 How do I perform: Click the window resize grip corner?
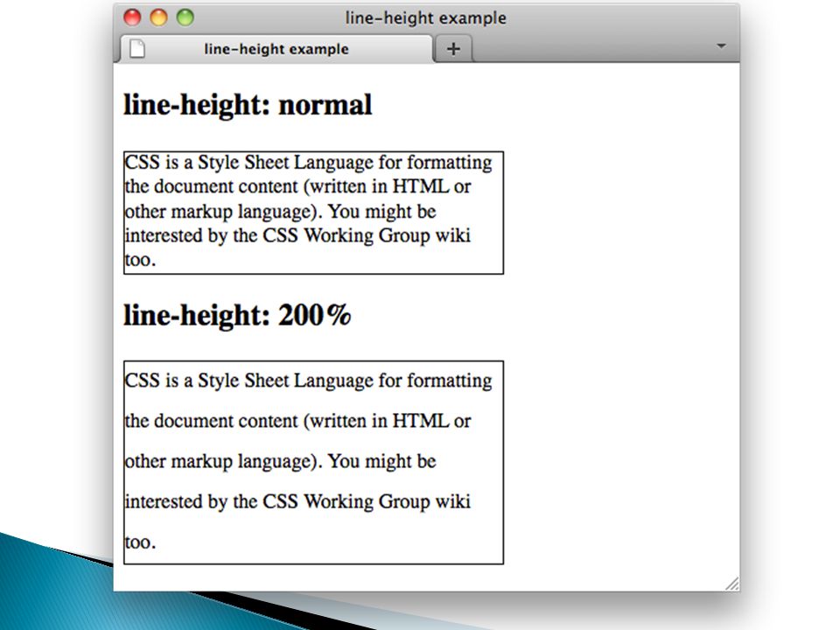click(732, 584)
